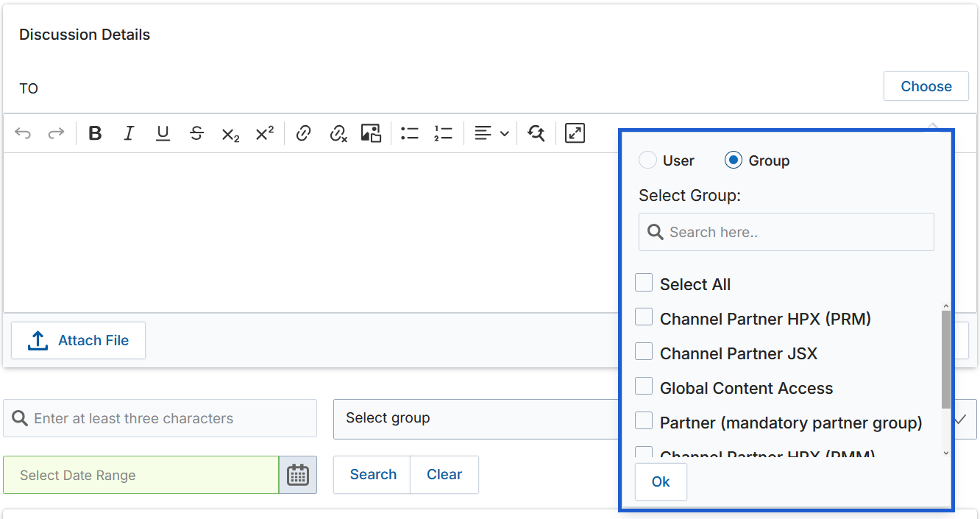The image size is (980, 519).
Task: Apply strikethrough formatting
Action: point(196,133)
